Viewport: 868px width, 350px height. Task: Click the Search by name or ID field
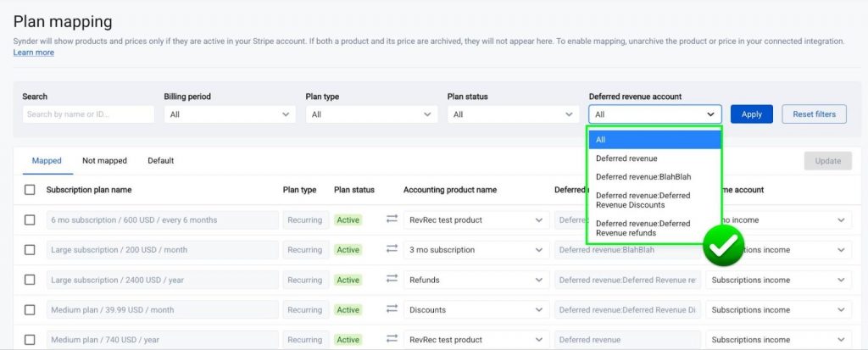click(x=88, y=114)
